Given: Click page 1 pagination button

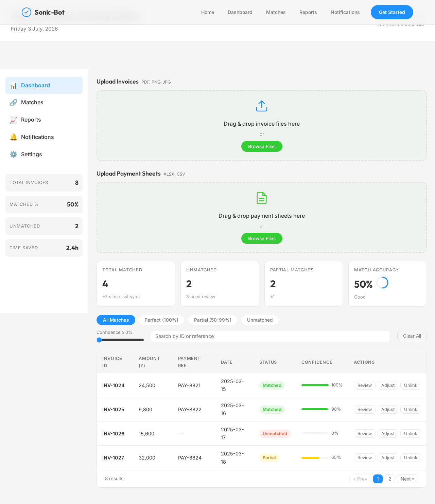Looking at the screenshot, I should pos(378,479).
